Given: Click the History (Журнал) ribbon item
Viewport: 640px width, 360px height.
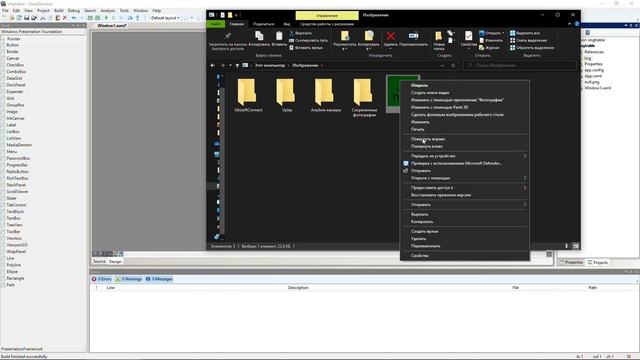Looking at the screenshot, I should (x=489, y=48).
